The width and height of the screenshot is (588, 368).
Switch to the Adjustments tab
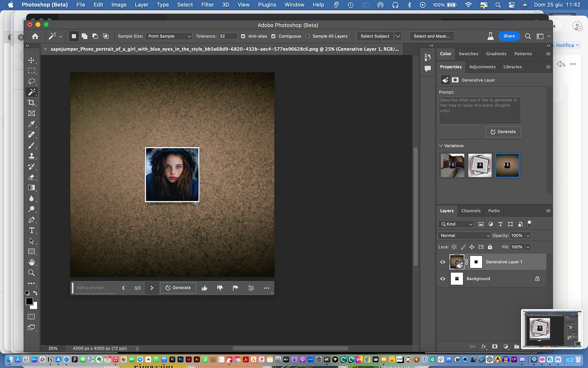point(482,67)
